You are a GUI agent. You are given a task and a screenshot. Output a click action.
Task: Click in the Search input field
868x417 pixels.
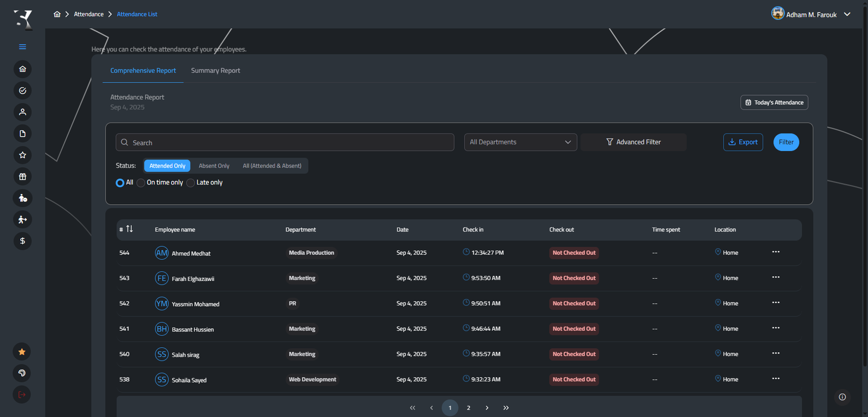(x=285, y=142)
